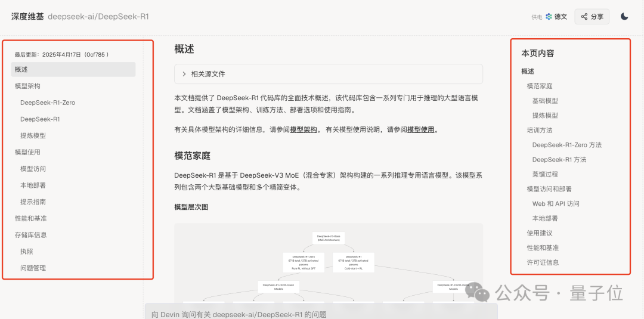Jump to 模型访问和部署 in the page outline
Image resolution: width=644 pixels, height=319 pixels.
click(x=549, y=189)
